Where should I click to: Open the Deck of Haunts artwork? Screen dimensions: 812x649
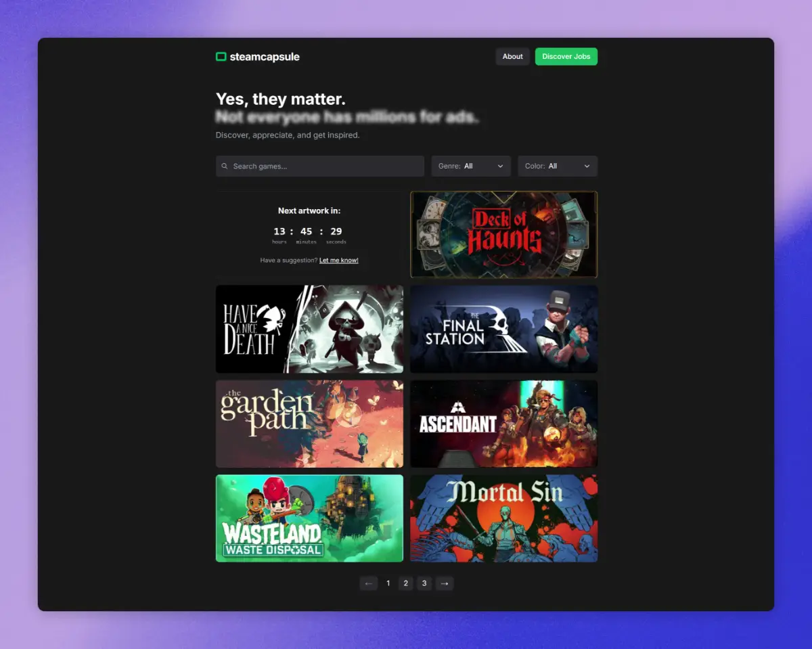coord(503,234)
